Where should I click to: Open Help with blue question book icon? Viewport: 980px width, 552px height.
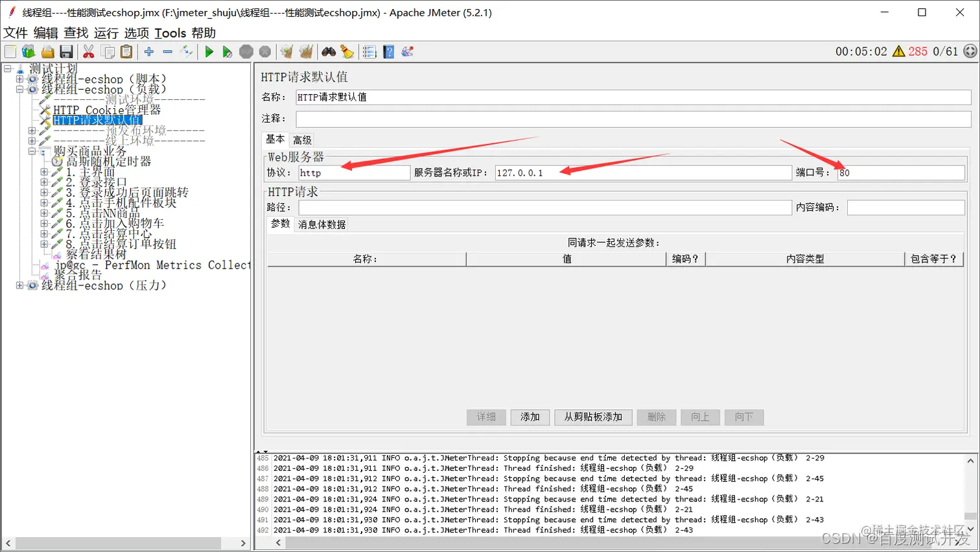[x=388, y=52]
